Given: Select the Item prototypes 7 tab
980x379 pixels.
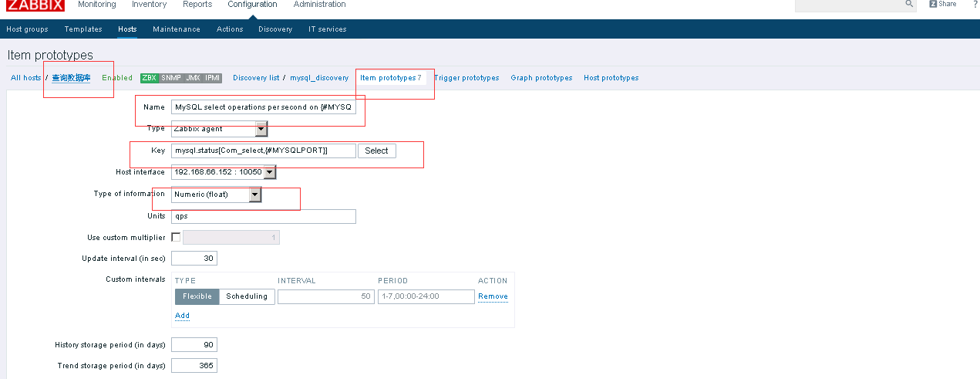Looking at the screenshot, I should pyautogui.click(x=391, y=78).
